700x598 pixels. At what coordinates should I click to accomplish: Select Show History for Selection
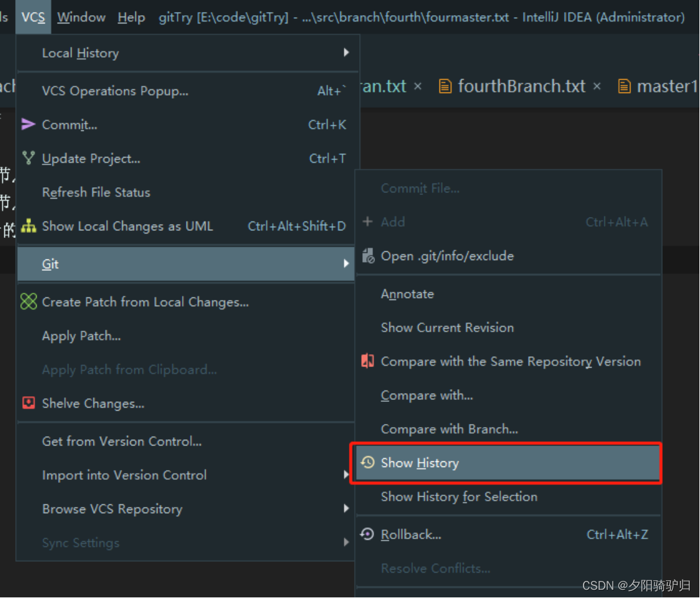pos(508,497)
